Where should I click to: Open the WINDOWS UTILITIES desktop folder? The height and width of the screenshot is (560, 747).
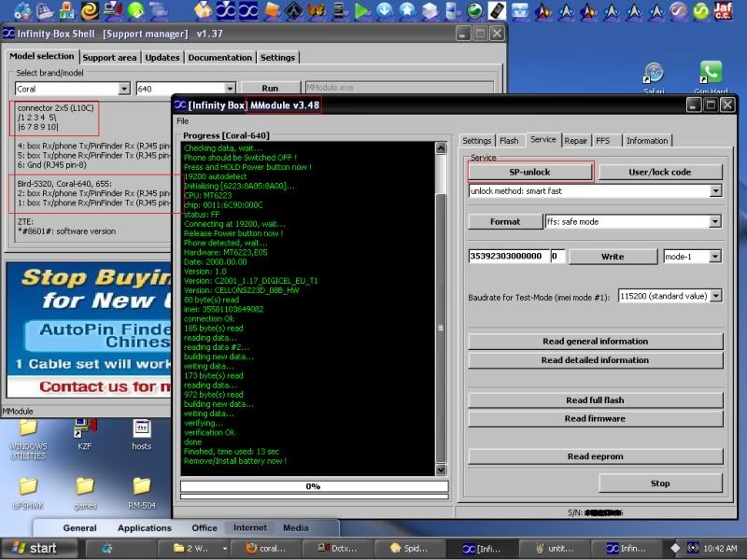point(28,438)
